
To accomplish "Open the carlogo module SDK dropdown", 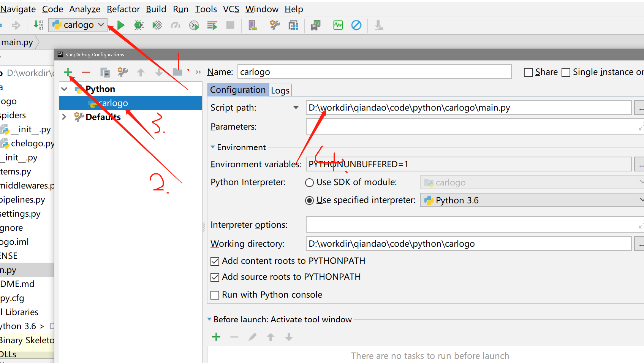I will pos(532,182).
